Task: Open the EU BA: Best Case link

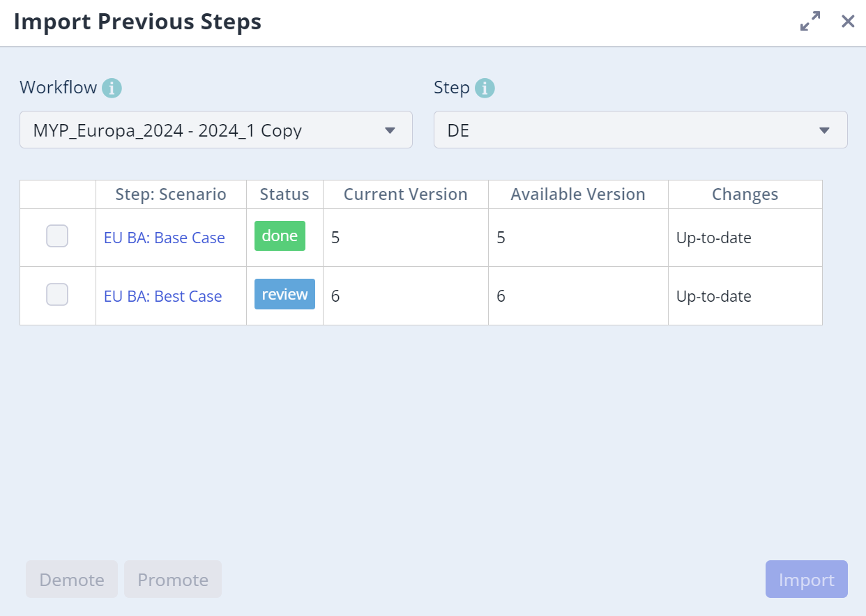Action: click(163, 296)
